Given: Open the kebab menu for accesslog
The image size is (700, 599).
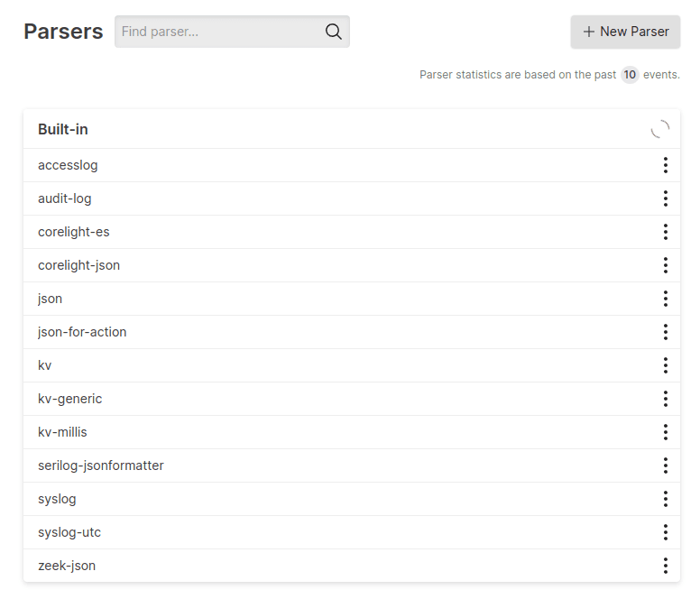Looking at the screenshot, I should tap(665, 165).
